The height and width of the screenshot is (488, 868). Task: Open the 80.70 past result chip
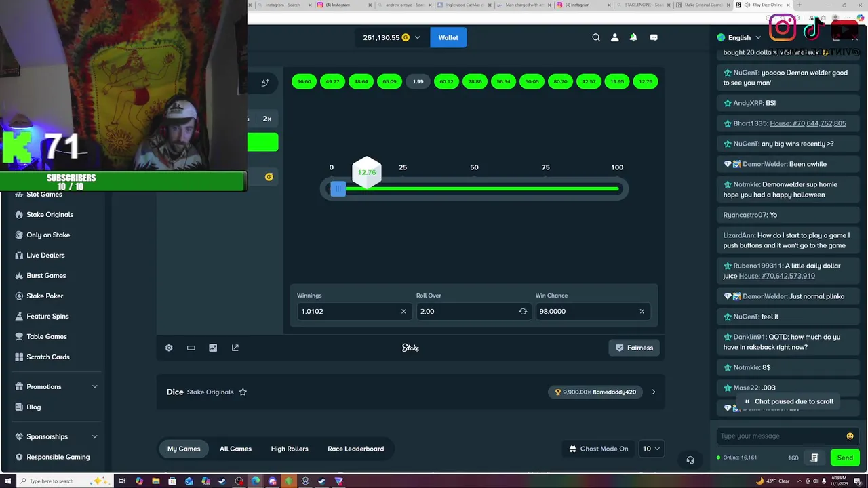point(560,81)
